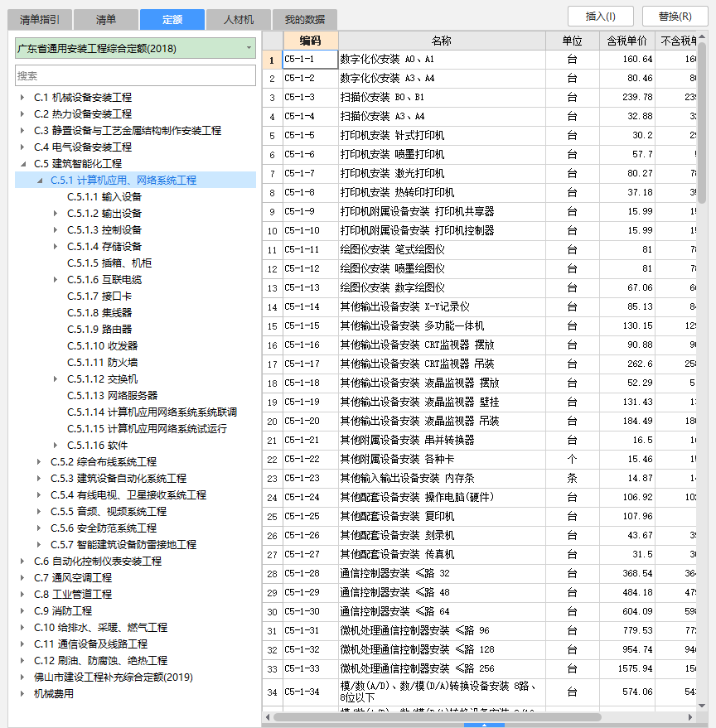Collapse the C.5 建筑智能化工程 node

22,163
